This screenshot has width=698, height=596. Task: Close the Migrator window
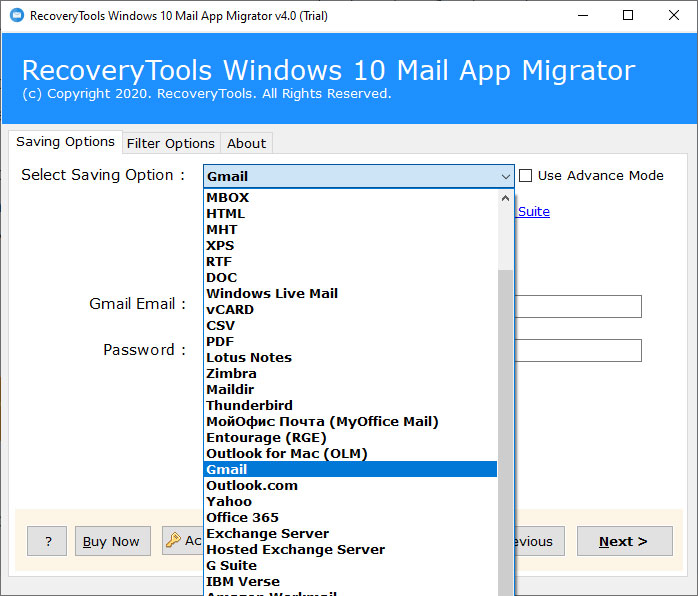674,16
